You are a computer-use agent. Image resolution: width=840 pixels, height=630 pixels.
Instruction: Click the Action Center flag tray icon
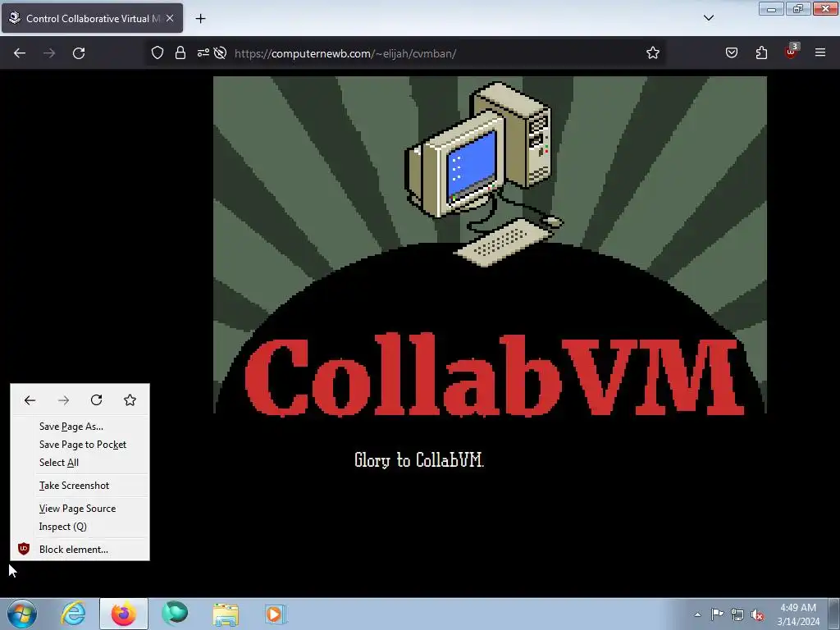coord(717,614)
